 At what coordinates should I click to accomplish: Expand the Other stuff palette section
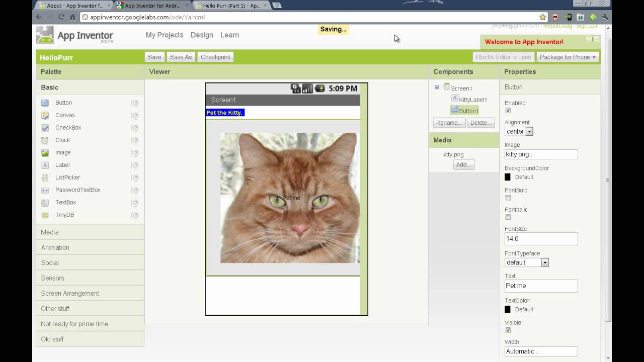coord(90,309)
